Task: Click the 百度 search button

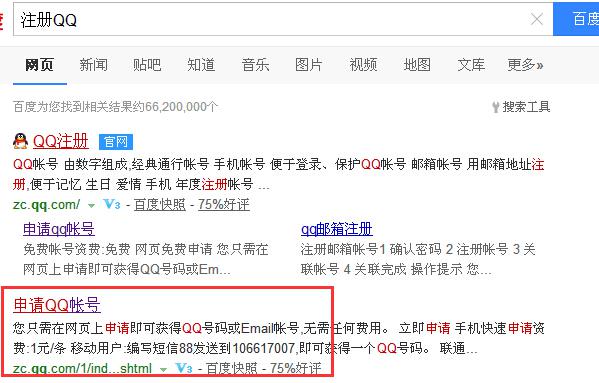Action: click(x=576, y=19)
